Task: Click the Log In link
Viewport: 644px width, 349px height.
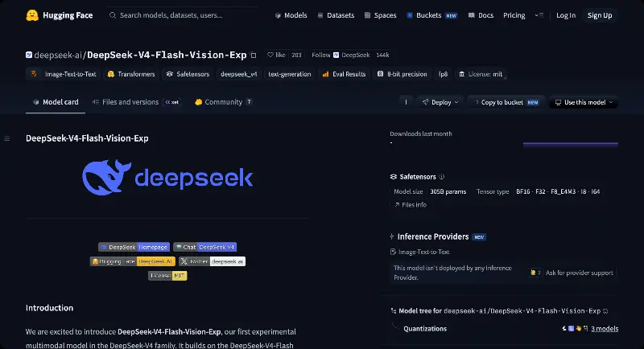Action: [566, 15]
